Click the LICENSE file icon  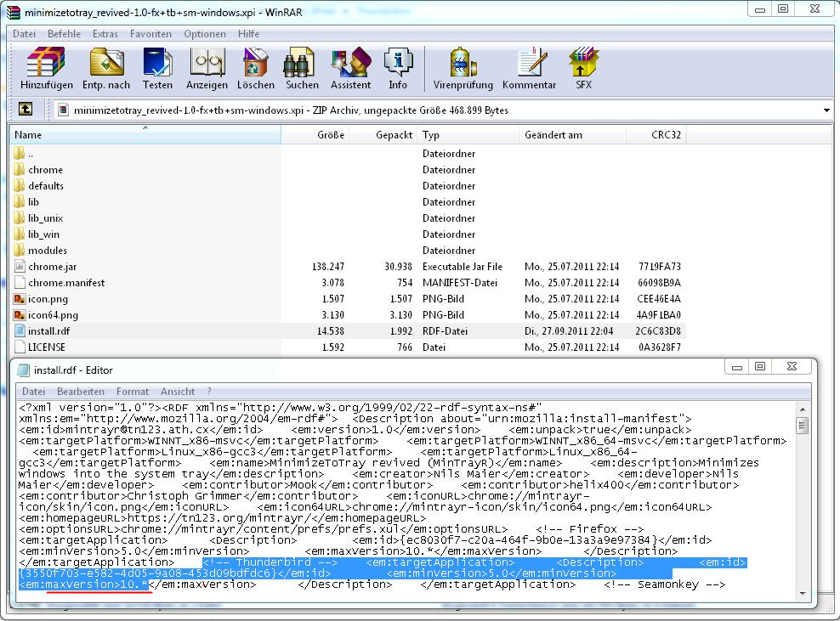(20, 347)
